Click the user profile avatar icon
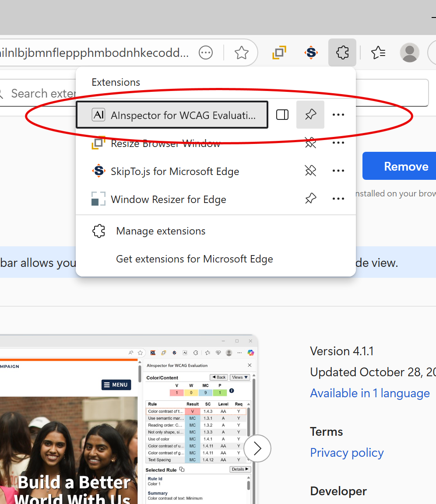 409,53
